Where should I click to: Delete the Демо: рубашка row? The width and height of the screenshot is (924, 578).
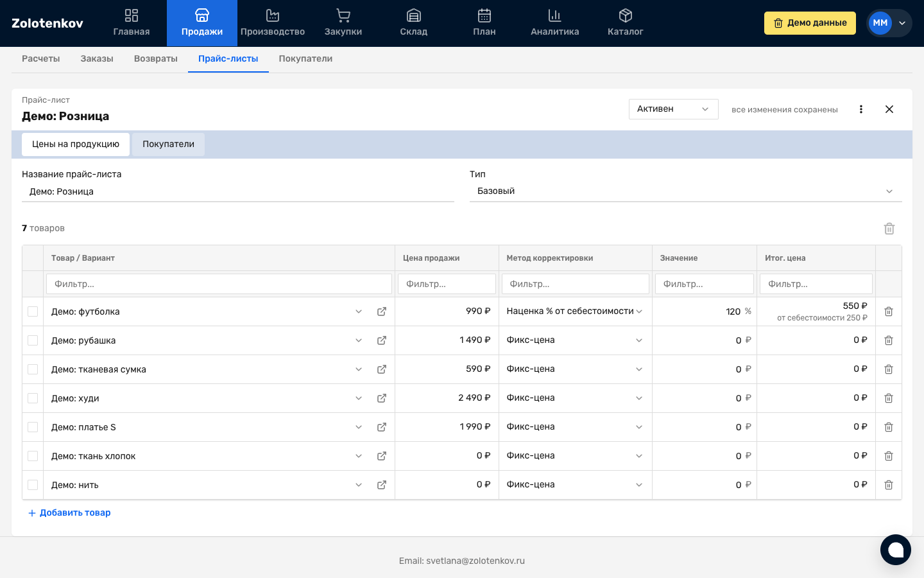(889, 340)
